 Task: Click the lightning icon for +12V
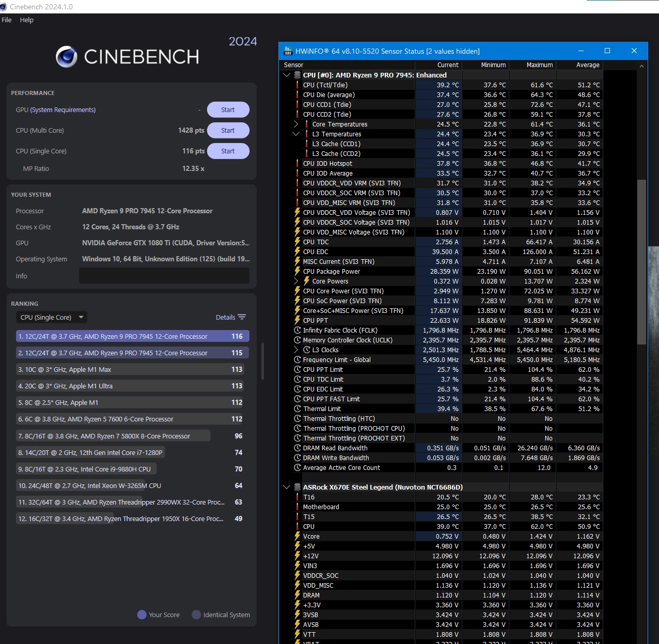point(297,556)
